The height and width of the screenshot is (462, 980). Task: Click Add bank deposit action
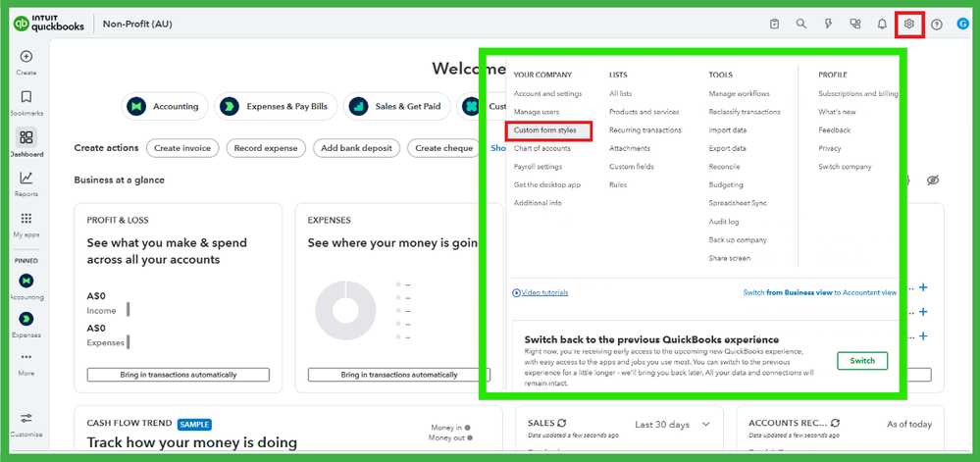point(356,148)
